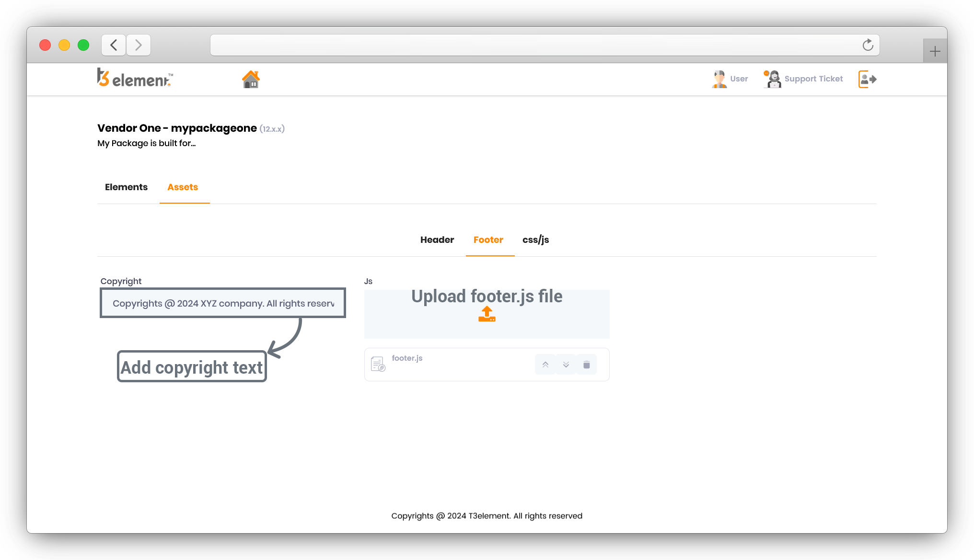The width and height of the screenshot is (974, 560).
Task: Switch to the Elements tab
Action: [126, 187]
